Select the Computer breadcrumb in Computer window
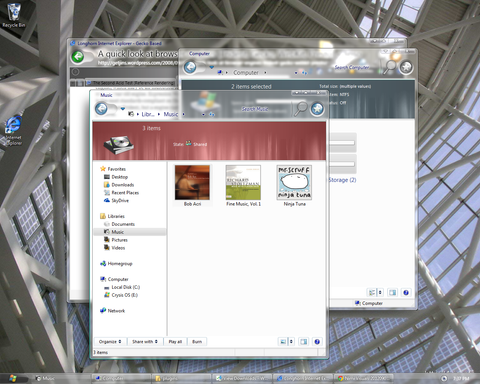 [x=246, y=72]
